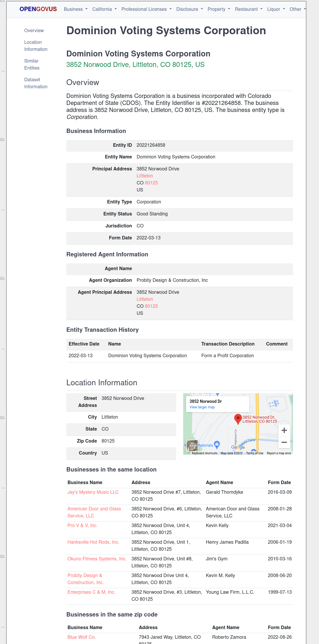Click zip 80125 under Agent Principal Address
Screen dimensions: 319x644
[x=151, y=306]
